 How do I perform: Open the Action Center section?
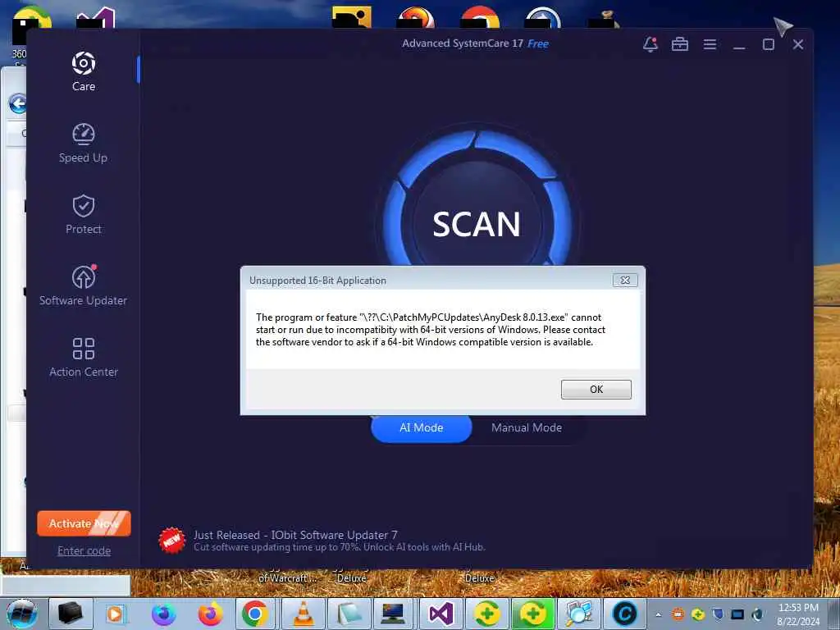[84, 357]
